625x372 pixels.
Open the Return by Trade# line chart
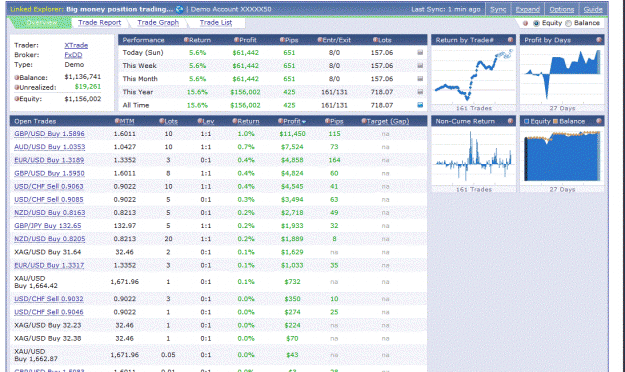[473, 75]
